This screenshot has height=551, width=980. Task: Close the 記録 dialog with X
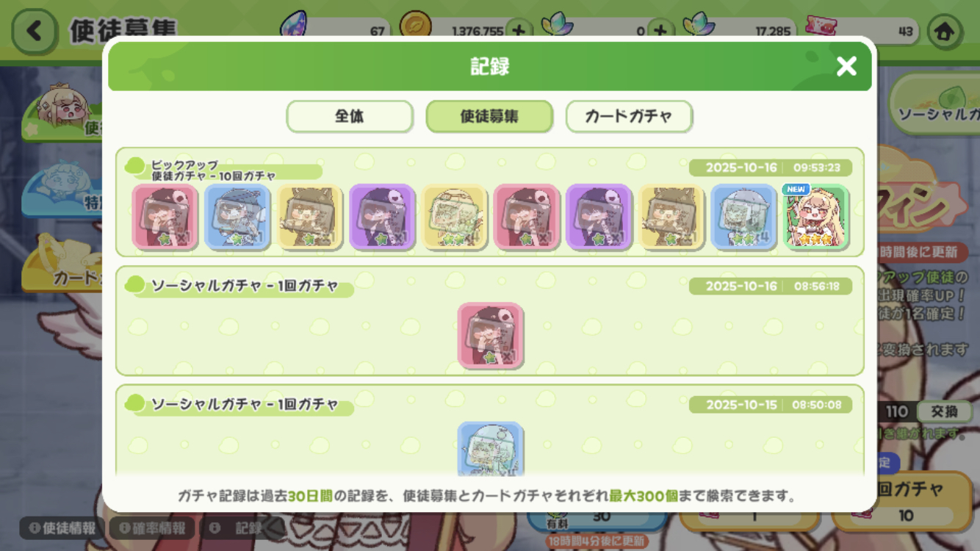pyautogui.click(x=846, y=67)
